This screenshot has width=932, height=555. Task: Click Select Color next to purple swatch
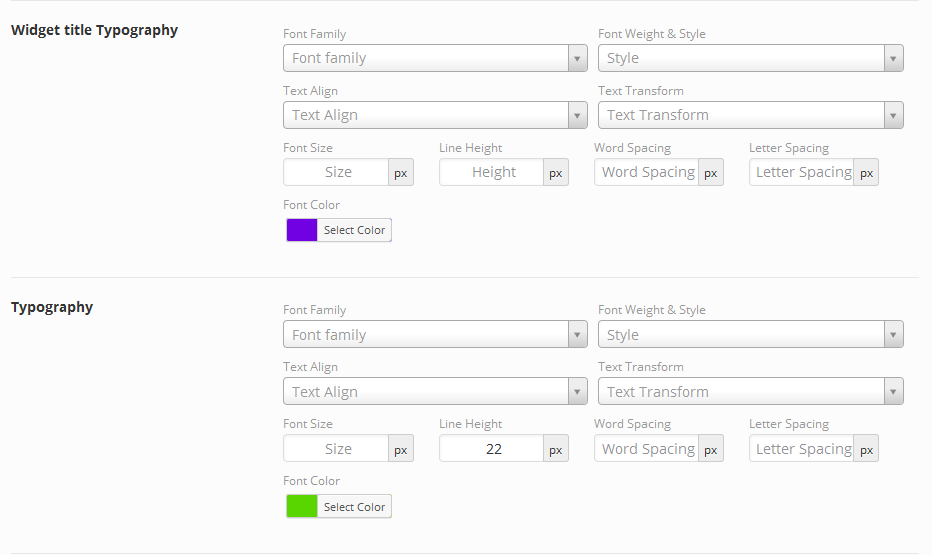coord(354,230)
